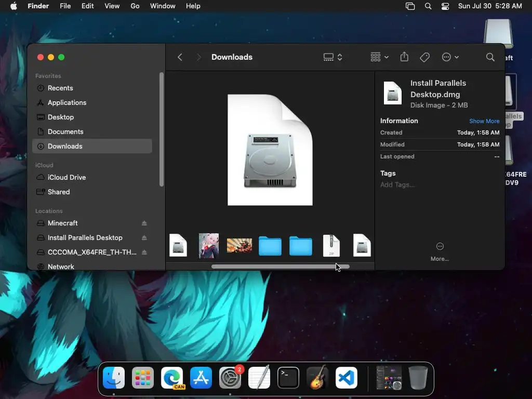Click the minimized window thumbnail in Dock
Screen dimensions: 532x399
pyautogui.click(x=389, y=378)
